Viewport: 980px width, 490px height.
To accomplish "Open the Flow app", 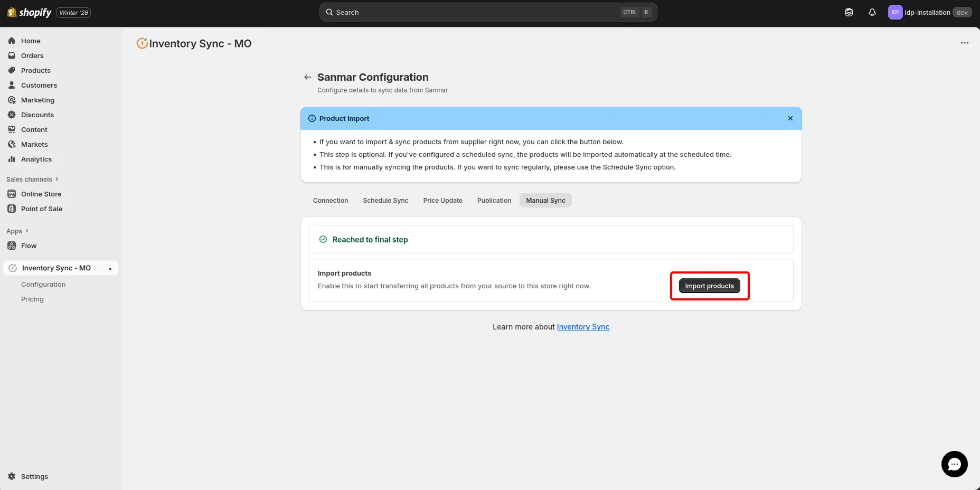I will 29,246.
